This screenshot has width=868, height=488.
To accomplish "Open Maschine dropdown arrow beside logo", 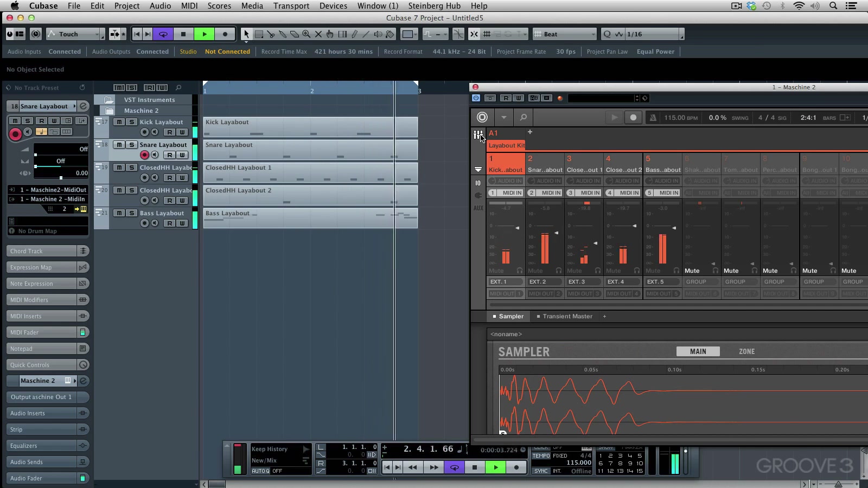I will pos(503,117).
